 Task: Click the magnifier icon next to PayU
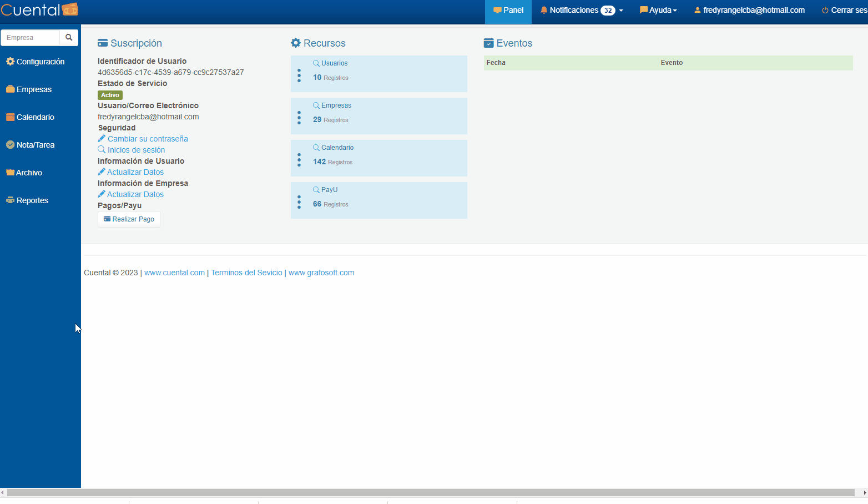[x=316, y=190]
